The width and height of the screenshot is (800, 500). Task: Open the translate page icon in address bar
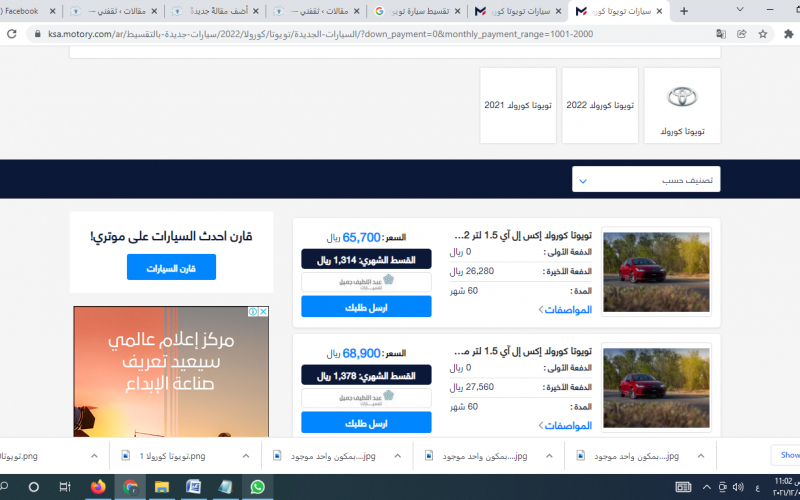[720, 34]
